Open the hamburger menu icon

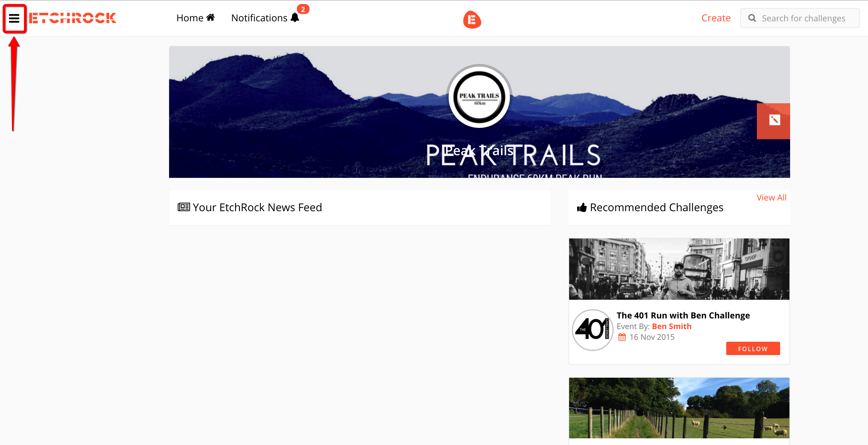coord(14,18)
